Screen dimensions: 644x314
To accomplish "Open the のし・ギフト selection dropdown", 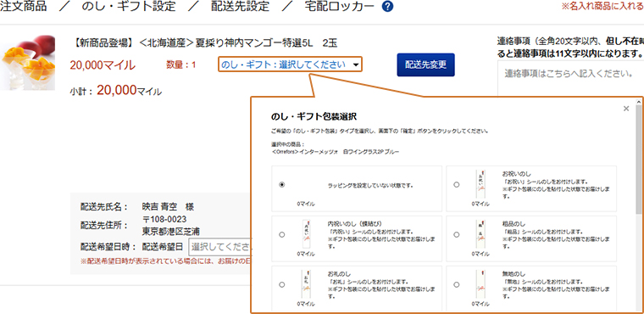I will point(290,64).
